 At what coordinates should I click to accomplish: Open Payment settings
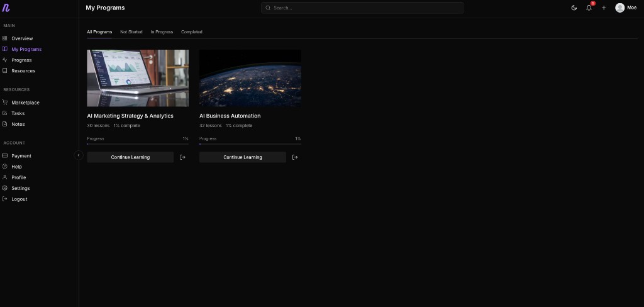coord(21,156)
